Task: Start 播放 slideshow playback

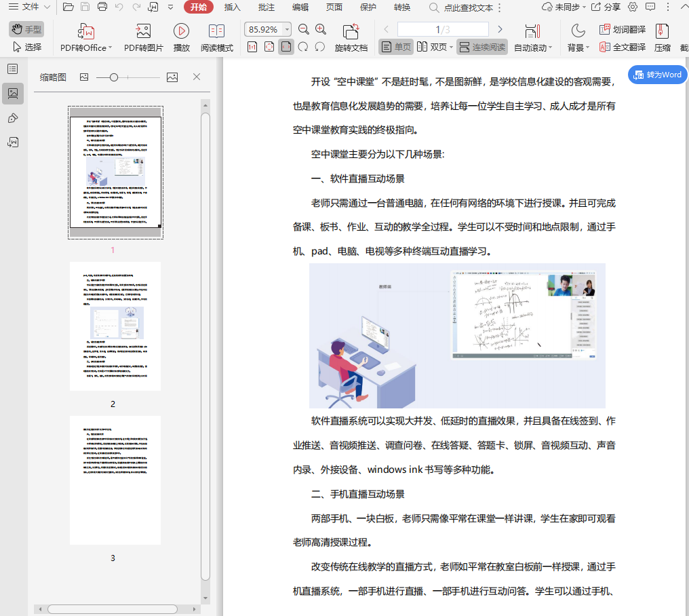Action: [x=182, y=38]
